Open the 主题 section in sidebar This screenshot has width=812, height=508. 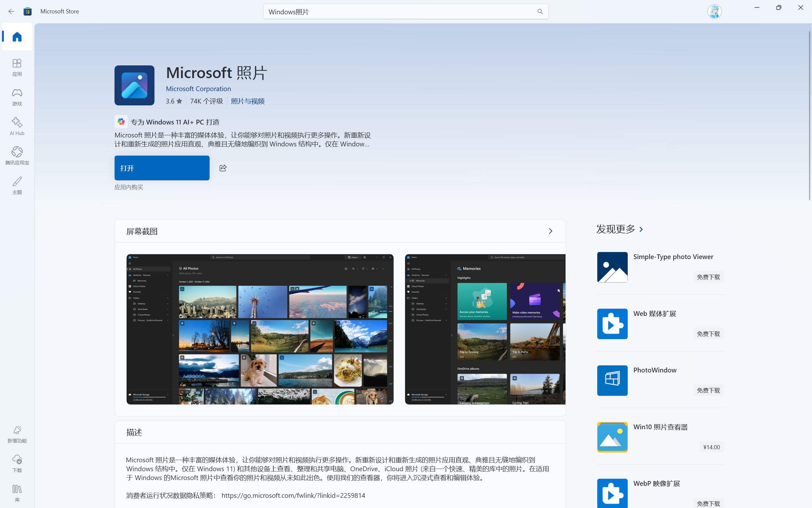point(17,185)
